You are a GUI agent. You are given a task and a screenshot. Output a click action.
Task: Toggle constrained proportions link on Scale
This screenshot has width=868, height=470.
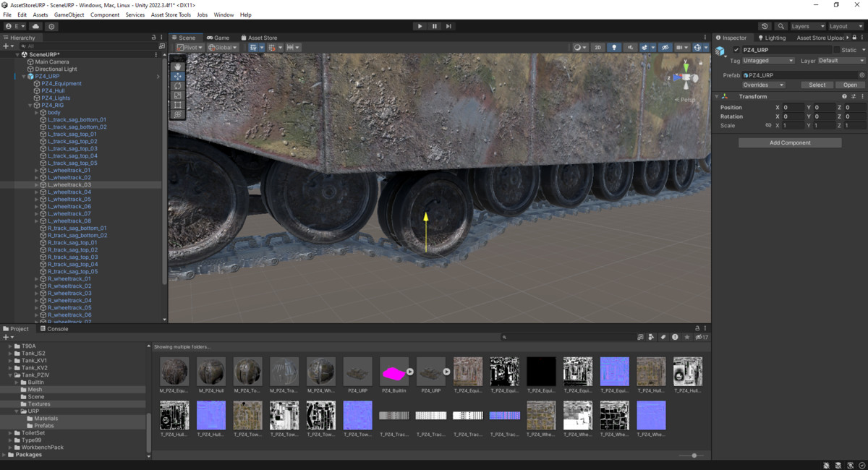[x=768, y=126]
